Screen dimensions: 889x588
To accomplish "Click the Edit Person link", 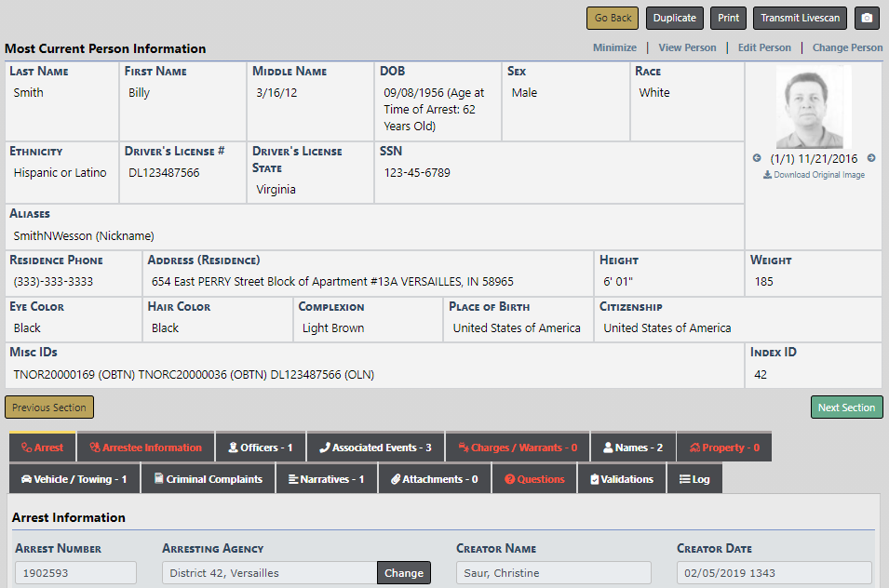I will [x=764, y=47].
